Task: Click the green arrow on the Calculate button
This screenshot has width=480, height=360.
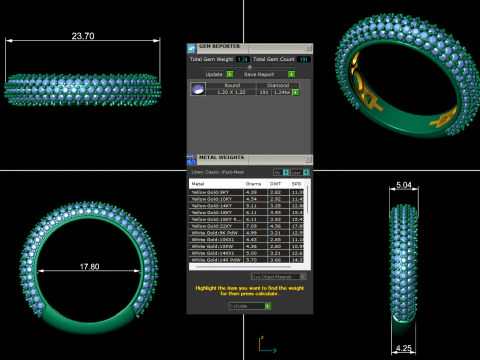Action: (268, 306)
